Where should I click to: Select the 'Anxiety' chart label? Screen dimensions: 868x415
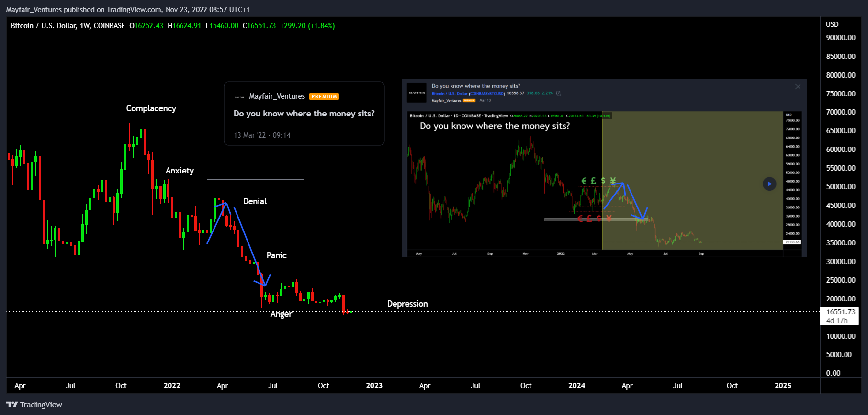pos(180,171)
